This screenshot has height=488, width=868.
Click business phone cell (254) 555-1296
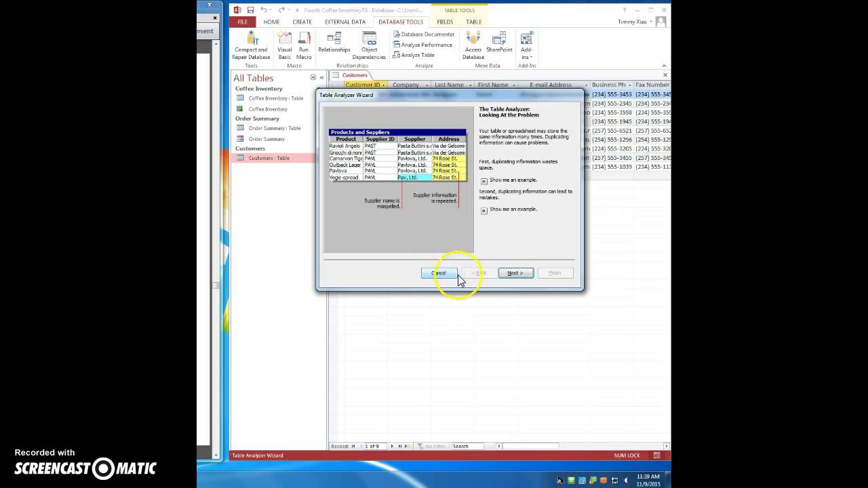click(612, 140)
